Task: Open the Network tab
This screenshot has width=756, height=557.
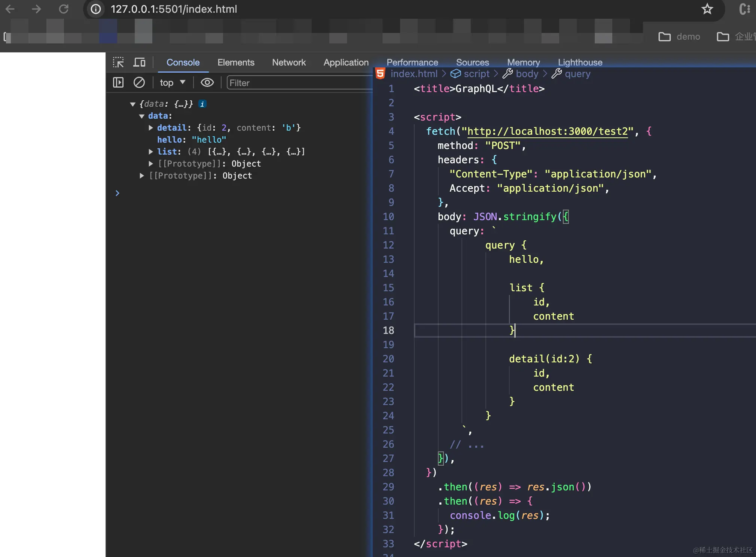Action: [x=289, y=63]
